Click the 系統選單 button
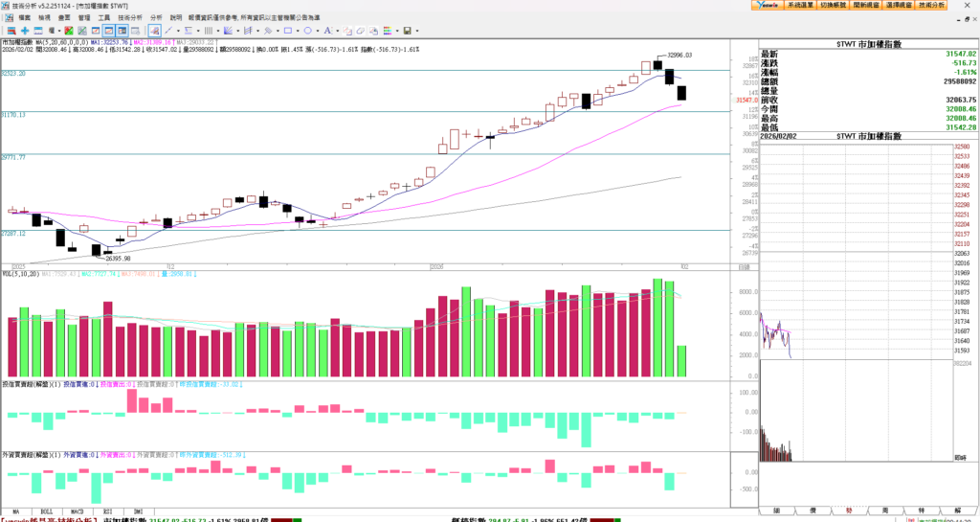980x522 pixels. point(794,6)
